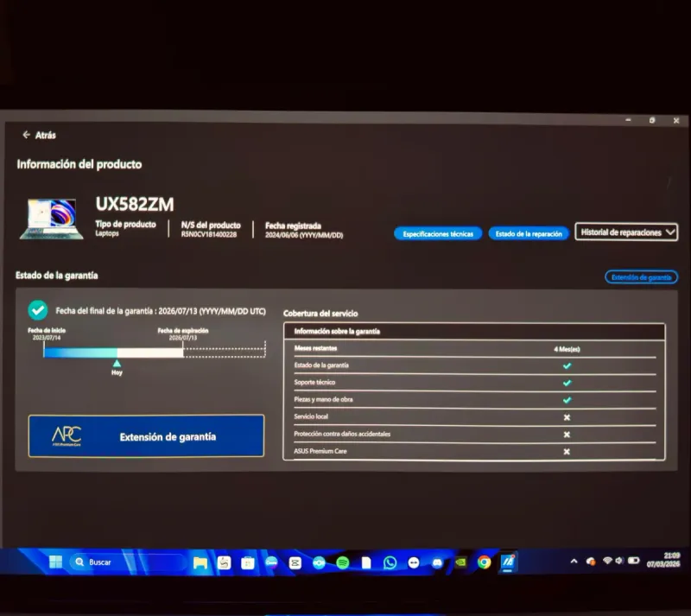Click the serial number R5N0CV181400228
The width and height of the screenshot is (691, 616).
coord(208,235)
